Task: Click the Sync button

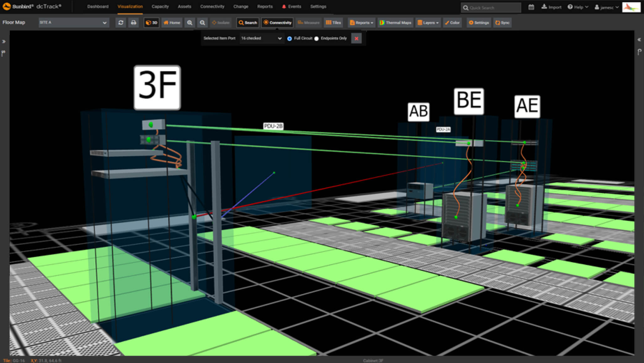Action: [x=502, y=23]
